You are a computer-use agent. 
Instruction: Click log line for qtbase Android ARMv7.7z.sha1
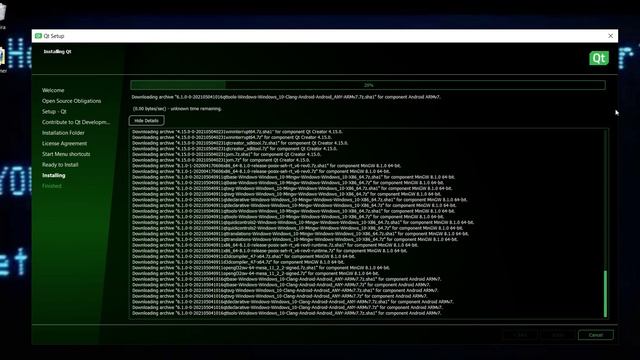pos(287,279)
